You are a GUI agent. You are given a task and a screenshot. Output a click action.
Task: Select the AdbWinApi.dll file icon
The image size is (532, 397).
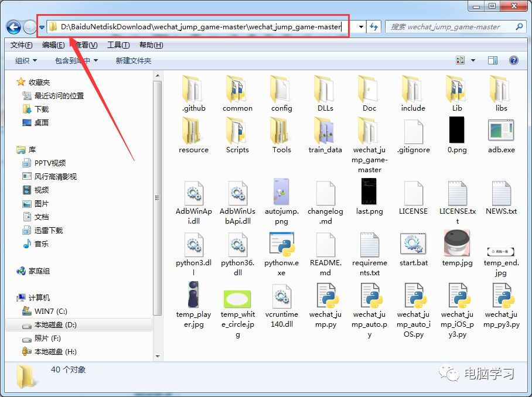pos(193,193)
